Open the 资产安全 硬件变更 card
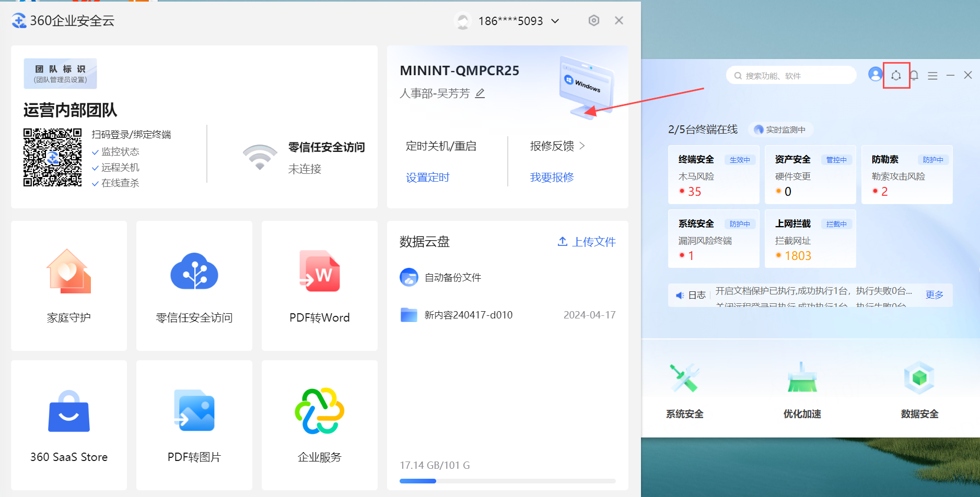This screenshot has width=980, height=497. (810, 175)
